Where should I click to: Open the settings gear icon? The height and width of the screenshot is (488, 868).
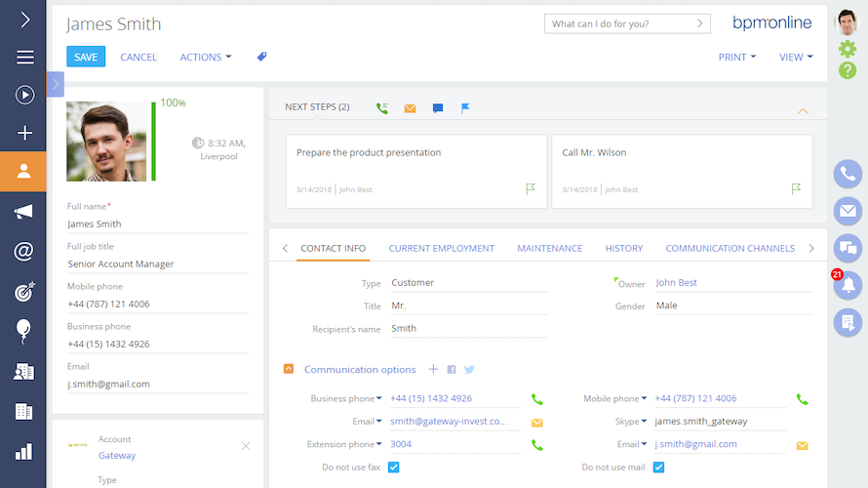point(848,48)
